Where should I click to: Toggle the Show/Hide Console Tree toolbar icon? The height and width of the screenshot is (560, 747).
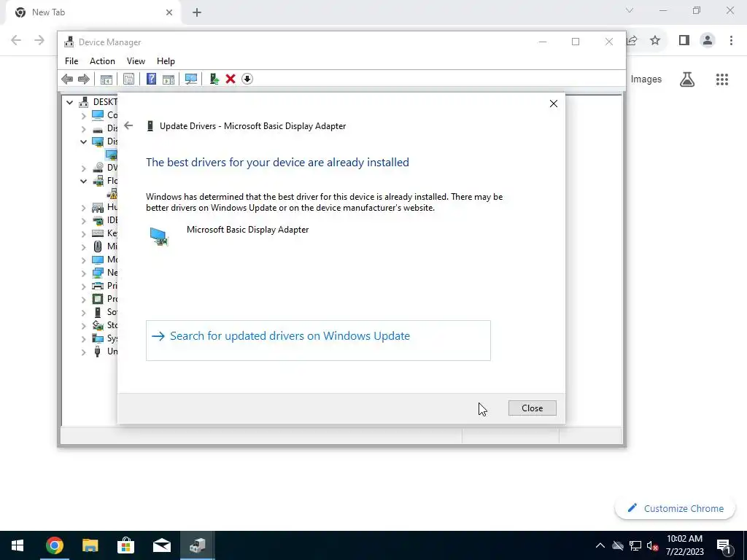(x=107, y=79)
